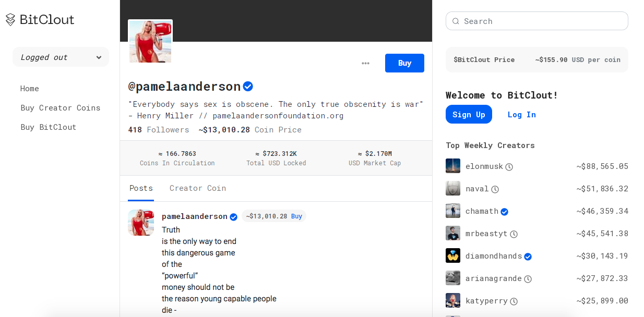Open pamelaanderson username in the post
The image size is (644, 317).
click(195, 216)
